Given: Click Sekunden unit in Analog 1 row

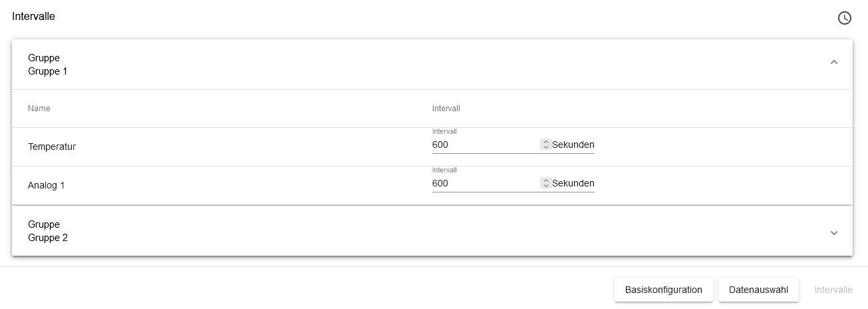Looking at the screenshot, I should click(x=573, y=183).
